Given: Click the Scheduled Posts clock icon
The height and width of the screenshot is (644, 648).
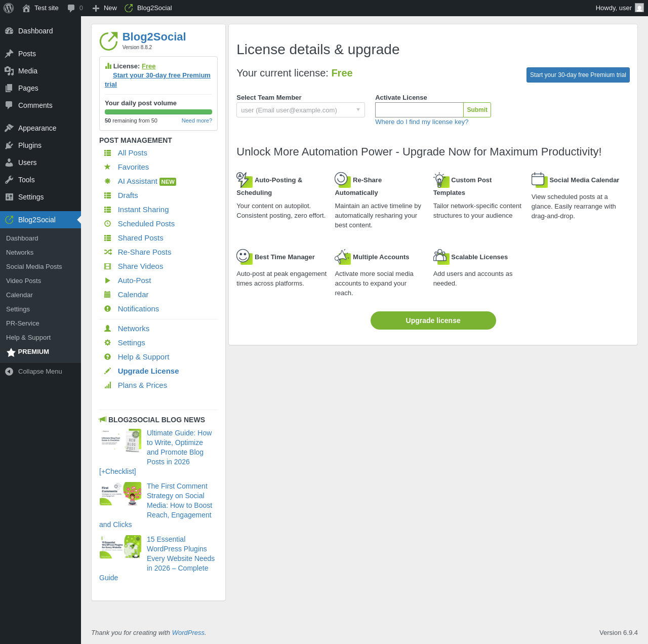Looking at the screenshot, I should coord(107,224).
